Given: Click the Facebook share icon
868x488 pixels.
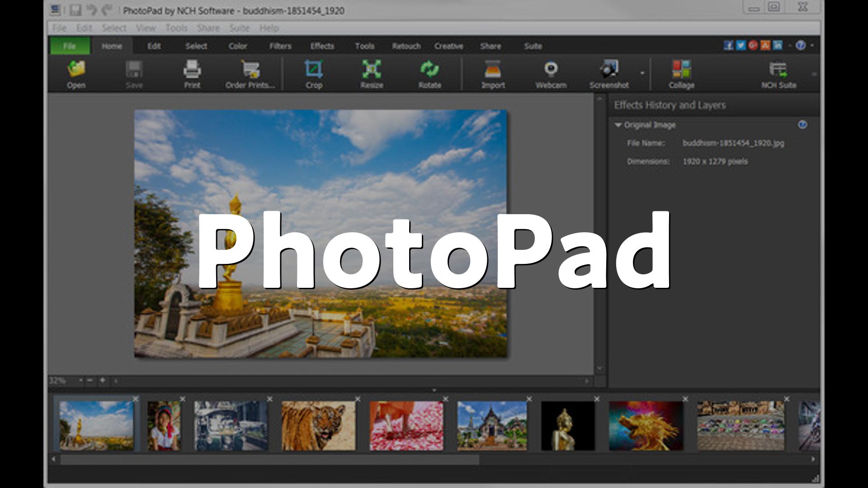Looking at the screenshot, I should (x=728, y=45).
